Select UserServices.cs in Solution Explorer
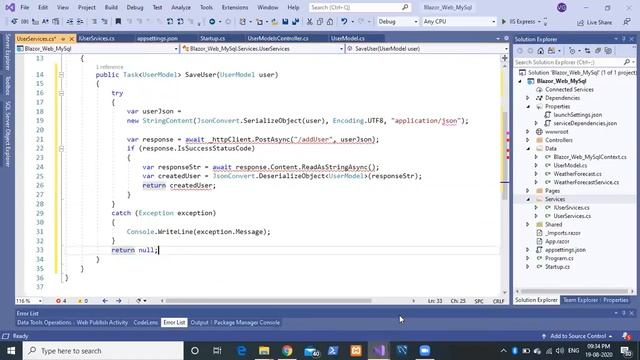This screenshot has width=640, height=360. (x=572, y=216)
